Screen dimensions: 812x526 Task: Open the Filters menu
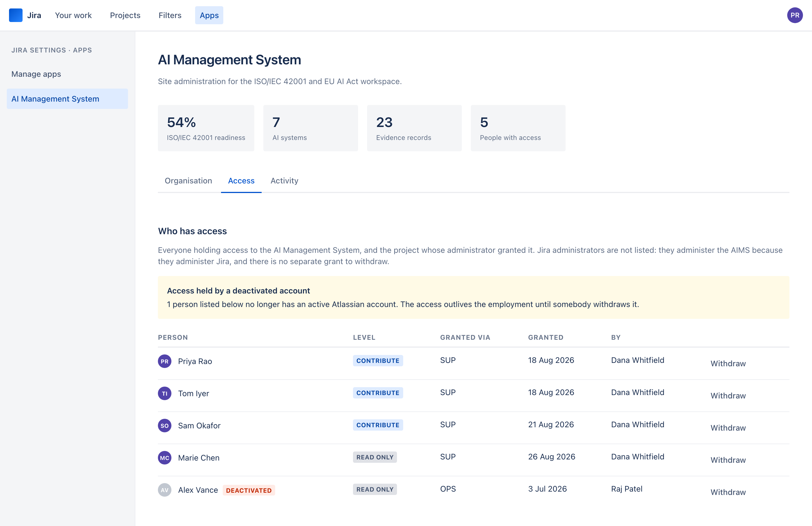pyautogui.click(x=170, y=15)
